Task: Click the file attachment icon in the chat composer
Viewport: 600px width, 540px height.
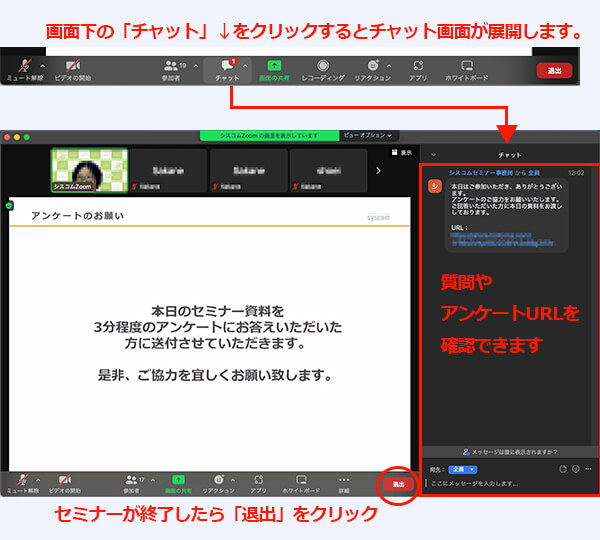Action: coord(563,469)
